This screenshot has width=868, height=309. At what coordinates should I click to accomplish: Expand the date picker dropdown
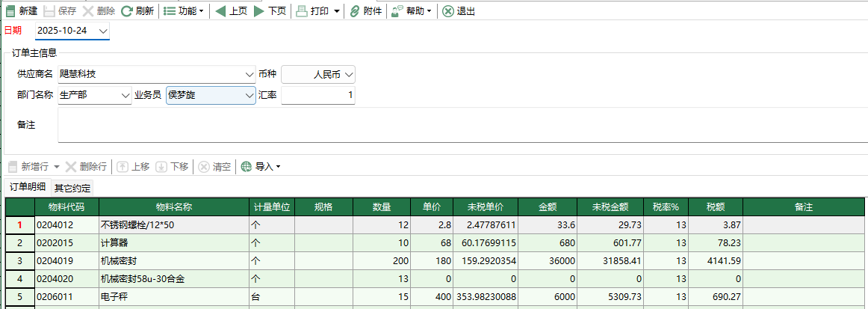pyautogui.click(x=102, y=31)
